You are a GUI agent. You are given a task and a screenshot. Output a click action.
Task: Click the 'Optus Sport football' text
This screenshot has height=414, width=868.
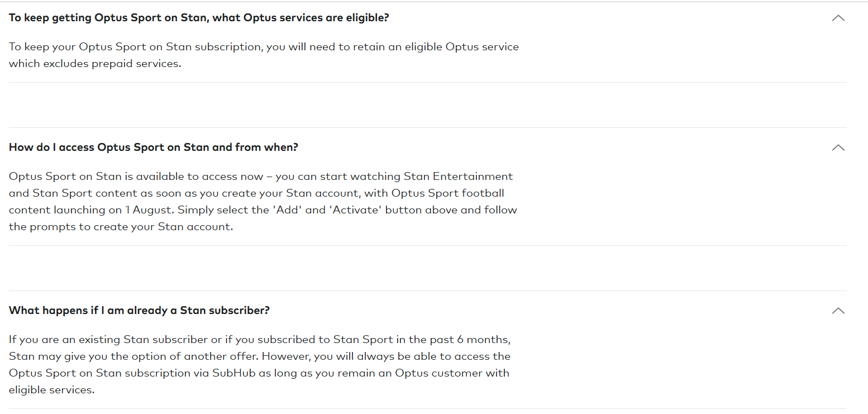448,193
